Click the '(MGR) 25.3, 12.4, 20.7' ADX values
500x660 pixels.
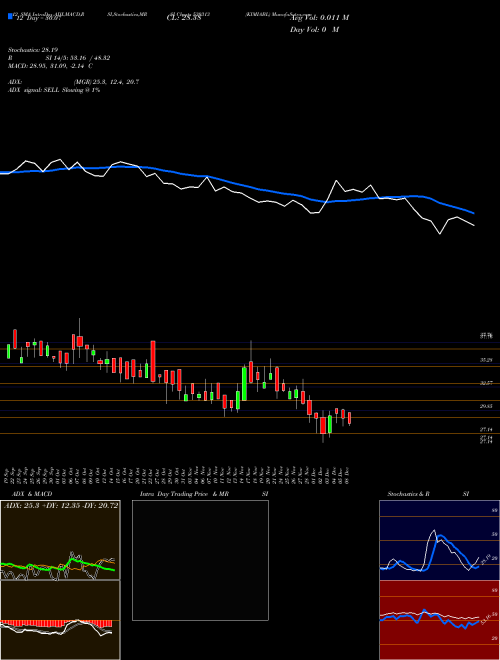coord(106,82)
